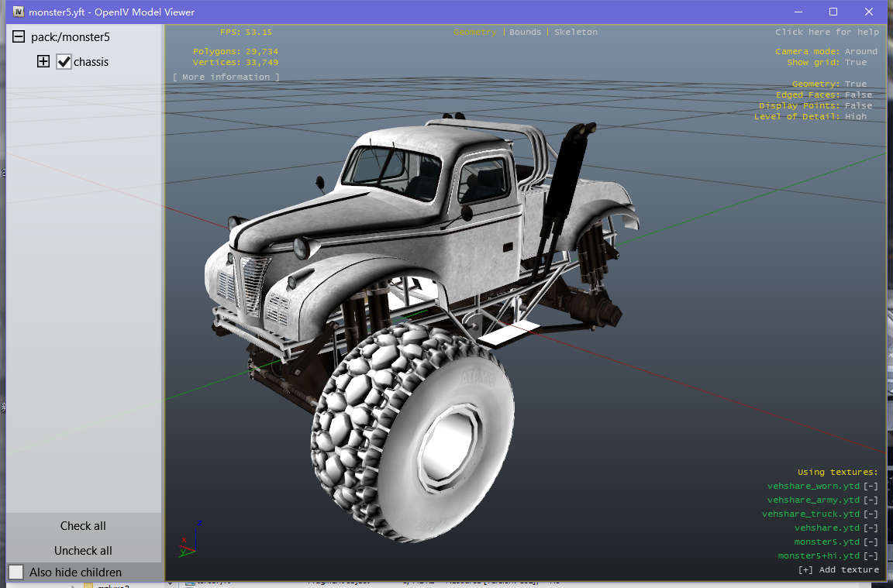Click the Using textures: heading
893x588 pixels.
click(x=838, y=472)
